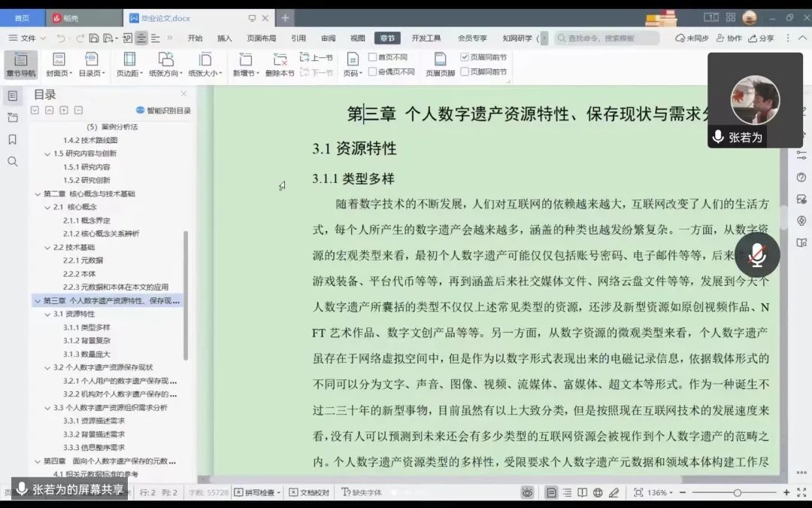812x508 pixels.
Task: Enable eye protection mode in status bar
Action: [x=528, y=492]
